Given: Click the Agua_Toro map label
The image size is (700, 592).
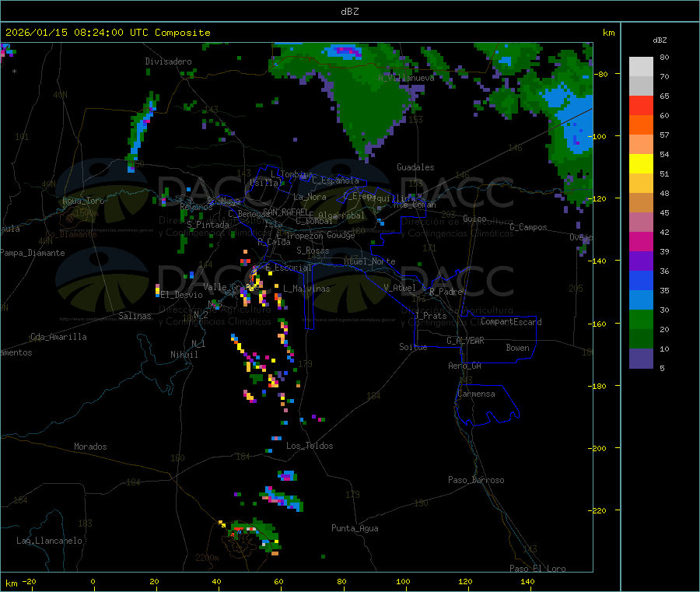Looking at the screenshot, I should coord(83,201).
